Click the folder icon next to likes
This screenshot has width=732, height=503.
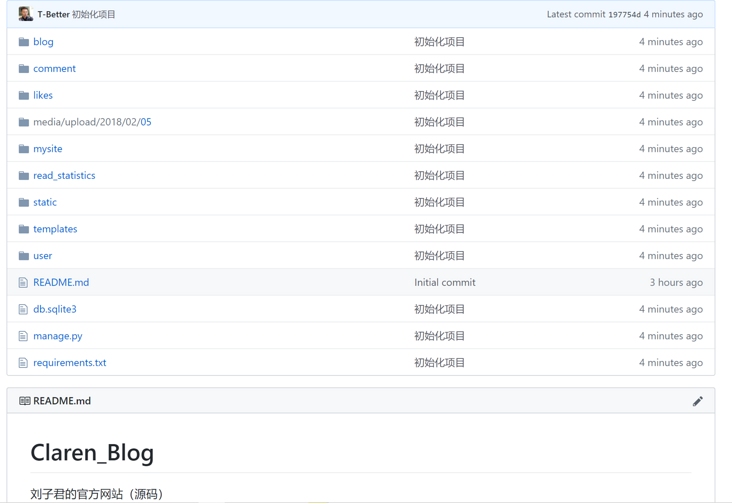[24, 95]
